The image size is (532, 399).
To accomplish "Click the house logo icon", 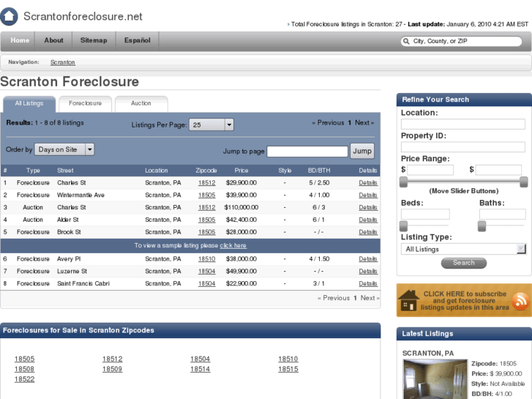I will [9, 16].
